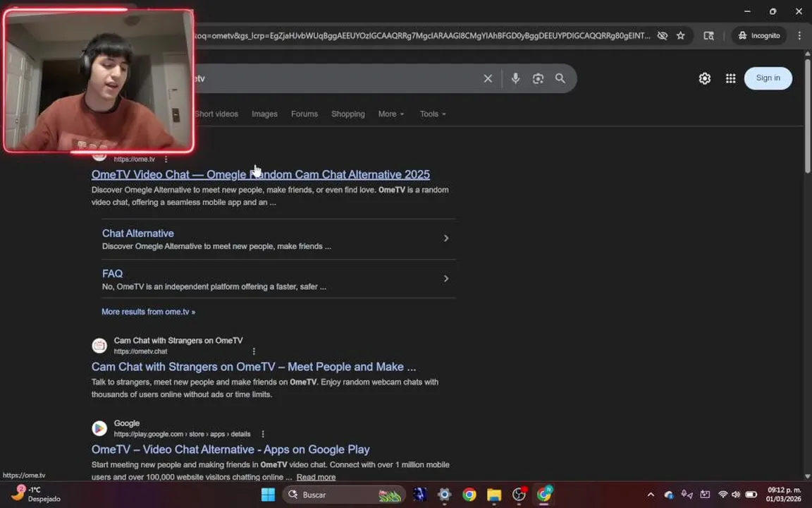
Task: Click the Sign in button
Action: coord(768,78)
